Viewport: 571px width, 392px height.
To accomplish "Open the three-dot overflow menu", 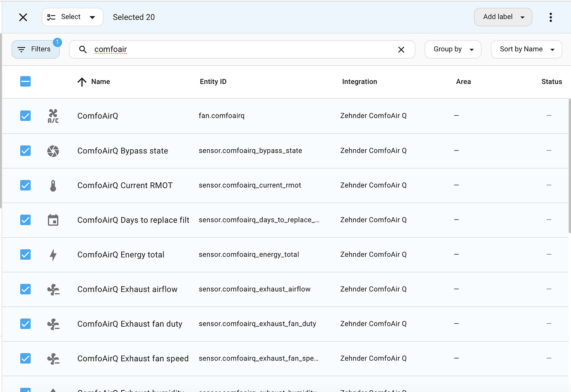I will 551,17.
